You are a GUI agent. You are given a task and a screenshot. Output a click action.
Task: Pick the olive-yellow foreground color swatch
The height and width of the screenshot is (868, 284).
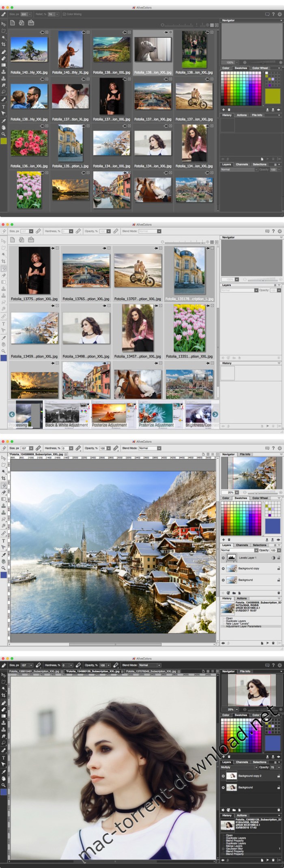point(272,96)
